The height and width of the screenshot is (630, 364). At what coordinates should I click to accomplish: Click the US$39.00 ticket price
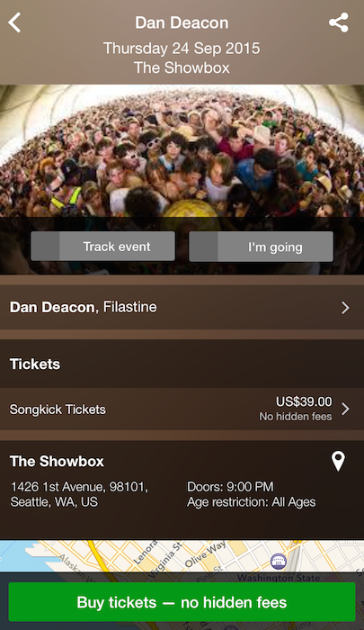[304, 401]
